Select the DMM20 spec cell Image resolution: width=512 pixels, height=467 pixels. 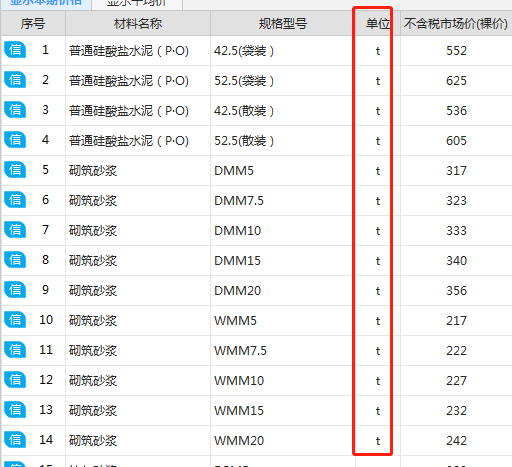[x=283, y=291]
